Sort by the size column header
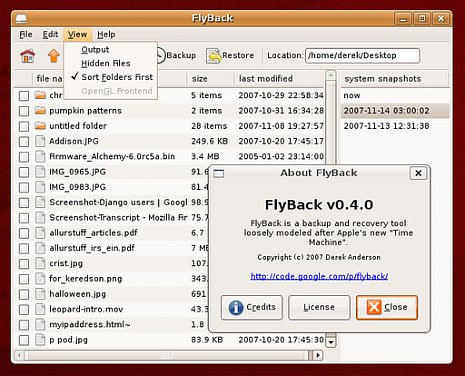Screen dimensions: 465x376 [211, 79]
